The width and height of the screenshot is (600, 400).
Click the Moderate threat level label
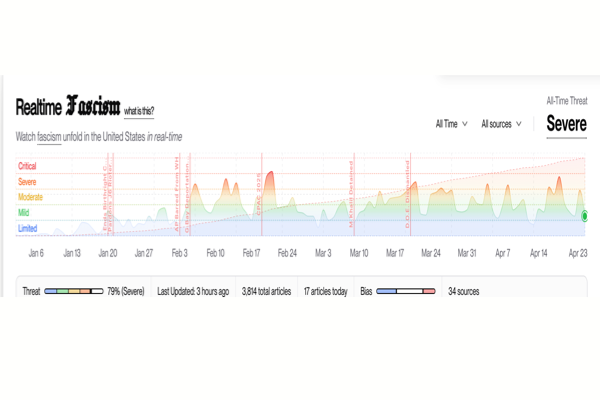(x=30, y=197)
